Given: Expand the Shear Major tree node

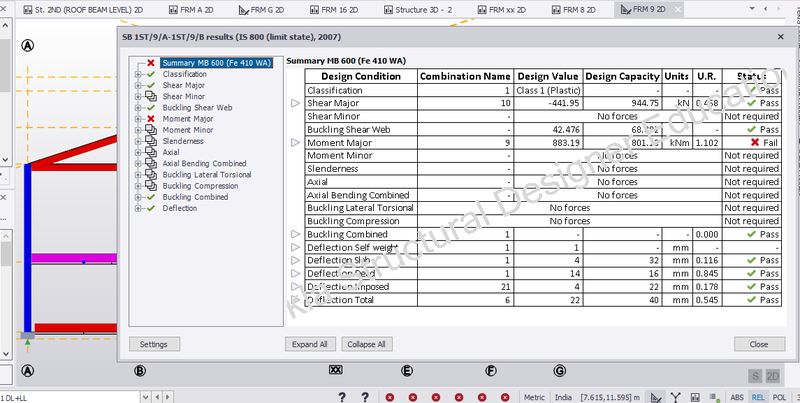Looking at the screenshot, I should coord(137,86).
